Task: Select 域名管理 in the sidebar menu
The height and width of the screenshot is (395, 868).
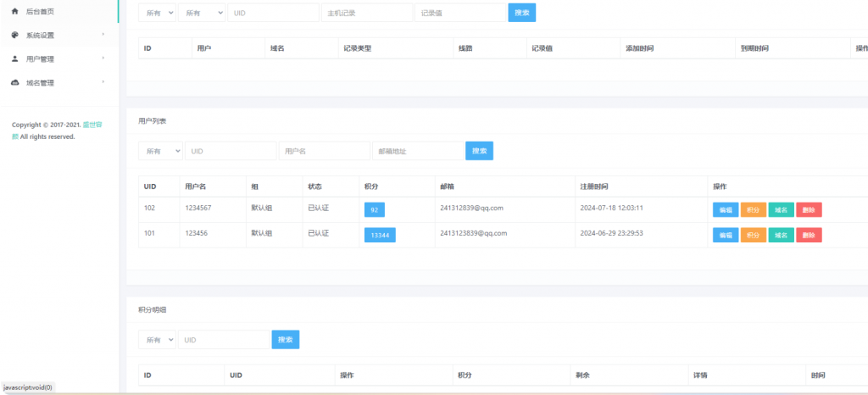Action: tap(40, 83)
